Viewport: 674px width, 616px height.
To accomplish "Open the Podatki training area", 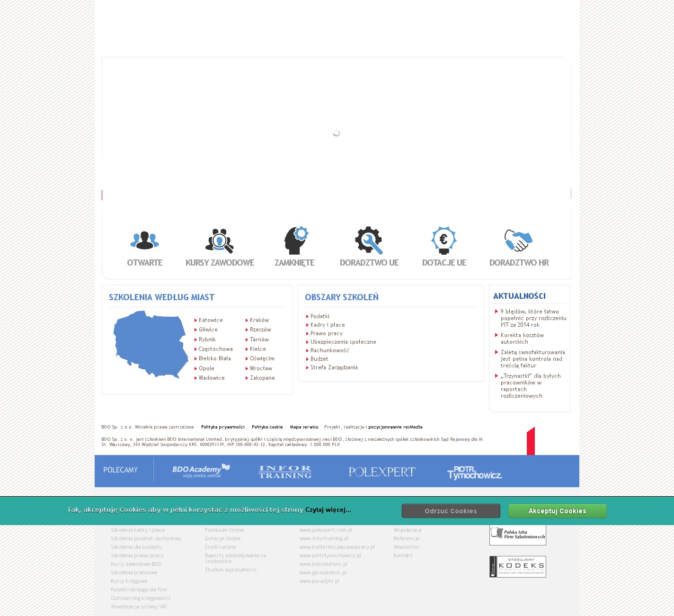I will (x=319, y=316).
